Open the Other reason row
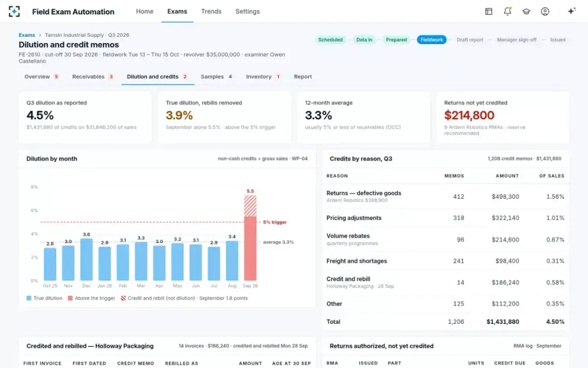The height and width of the screenshot is (368, 588). coord(445,304)
